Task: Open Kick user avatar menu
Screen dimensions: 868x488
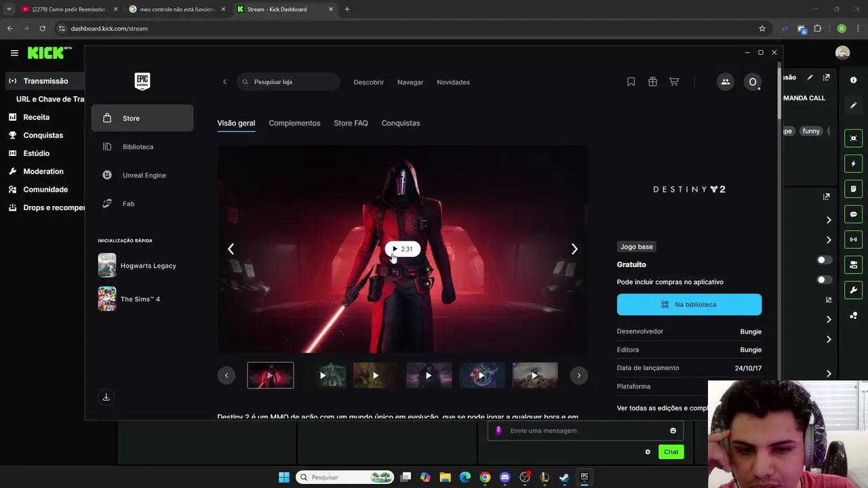Action: 843,53
